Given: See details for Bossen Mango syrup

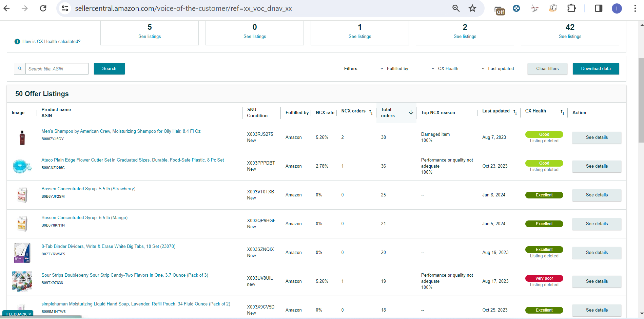Looking at the screenshot, I should (597, 224).
